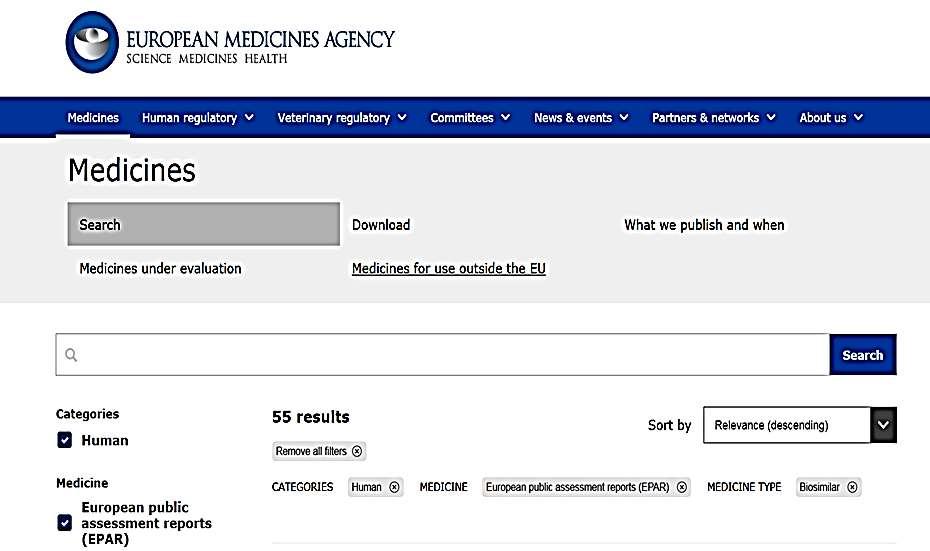
Task: Uncheck European public assessment reports checkbox
Action: [x=65, y=523]
